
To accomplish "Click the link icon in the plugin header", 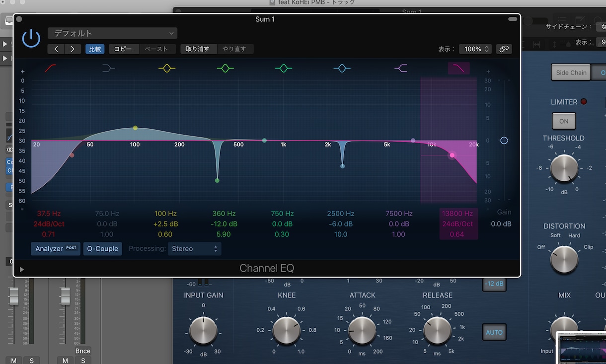I will click(x=504, y=49).
